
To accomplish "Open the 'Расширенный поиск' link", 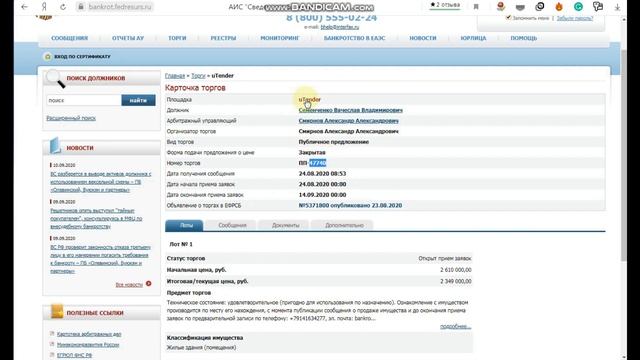I will point(71,118).
